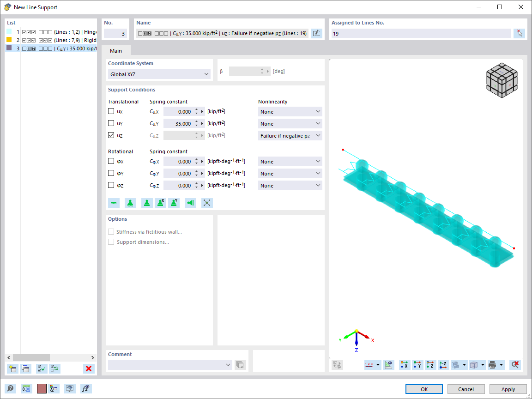Enable φY rotational restraint checkbox

click(111, 173)
